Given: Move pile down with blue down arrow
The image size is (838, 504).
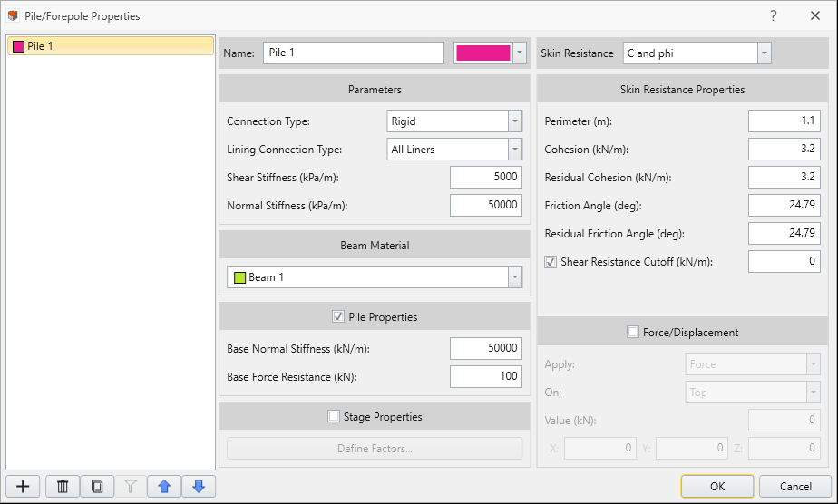Looking at the screenshot, I should click(199, 487).
